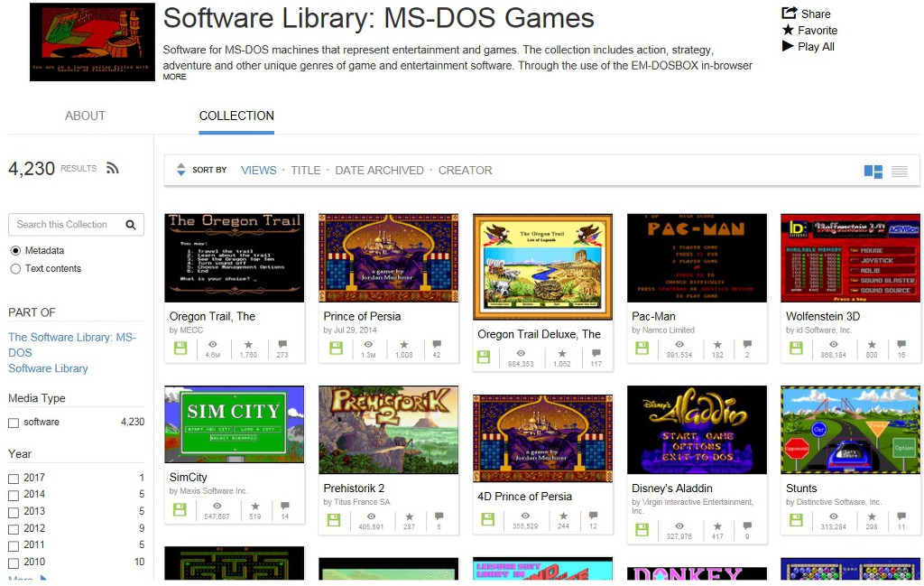
Task: Click the Favorite star icon
Action: [x=789, y=30]
